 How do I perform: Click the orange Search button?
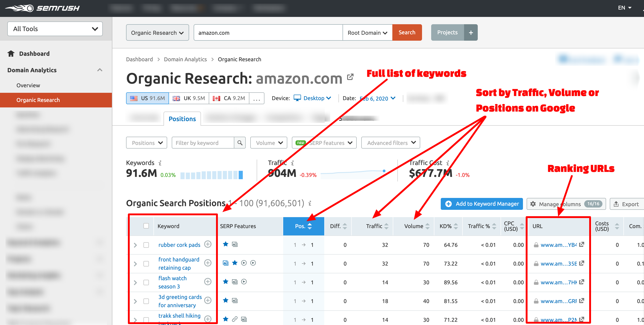click(x=407, y=32)
